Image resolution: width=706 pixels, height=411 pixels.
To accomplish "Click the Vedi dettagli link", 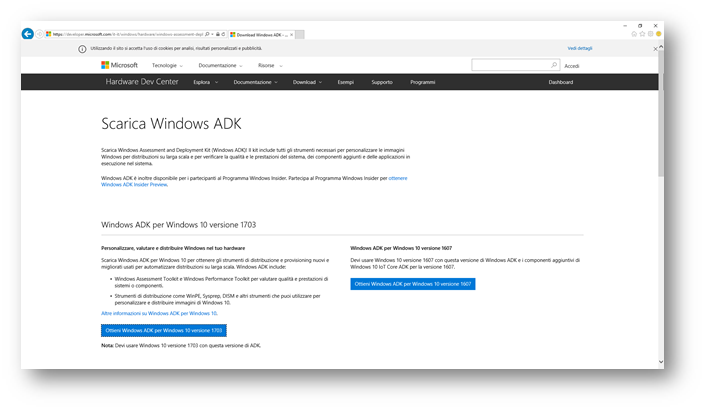I will click(x=580, y=49).
